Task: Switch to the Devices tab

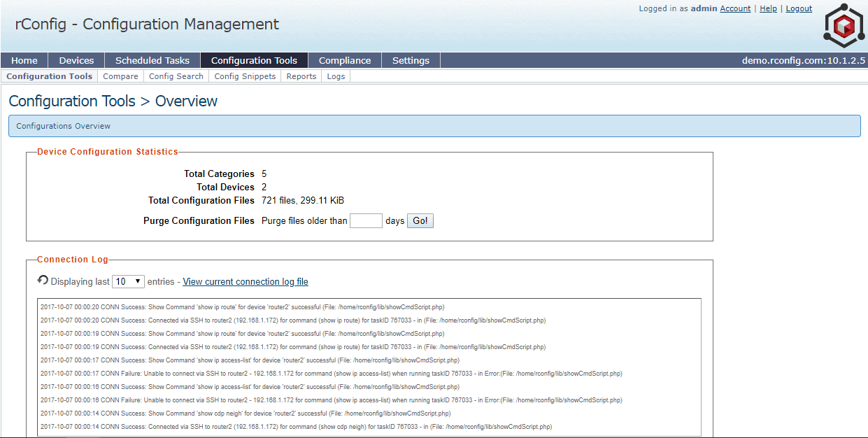Action: [x=76, y=60]
